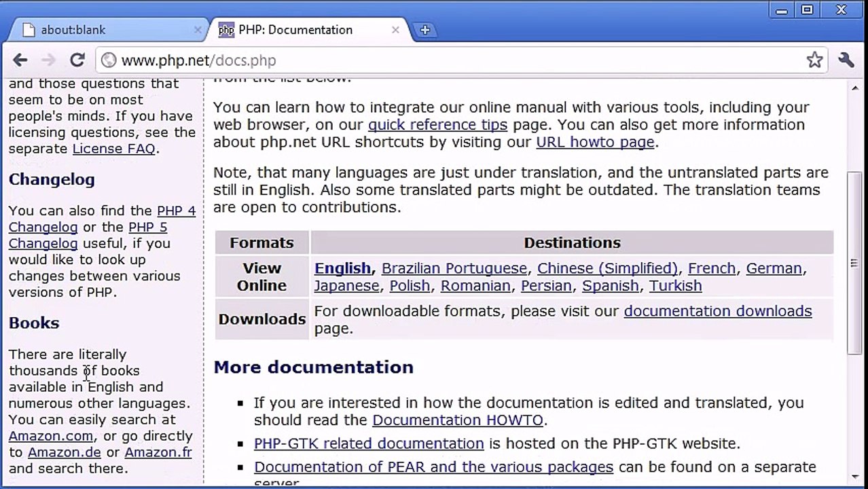View the Persian manual
Screen dimensions: 868x489
(546, 286)
